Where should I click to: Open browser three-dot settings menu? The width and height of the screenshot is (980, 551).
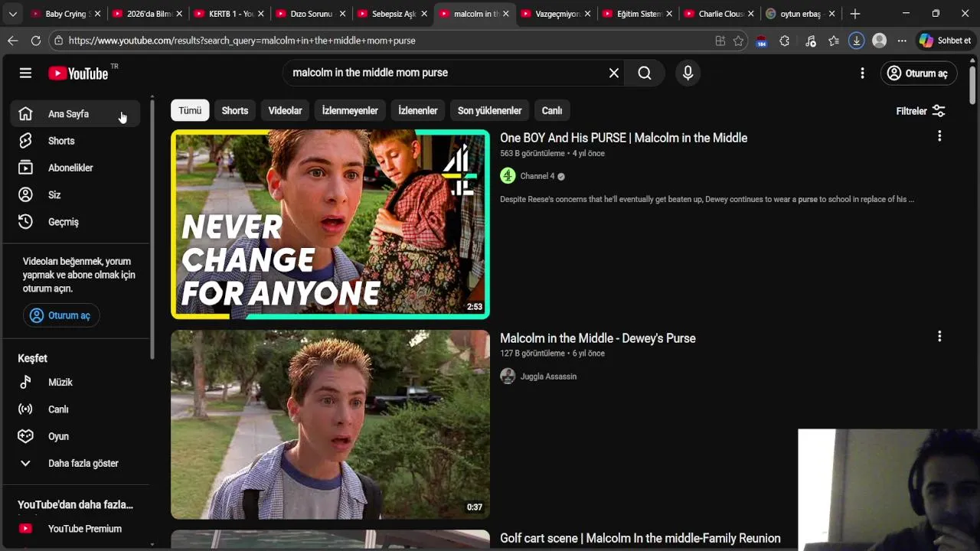902,41
